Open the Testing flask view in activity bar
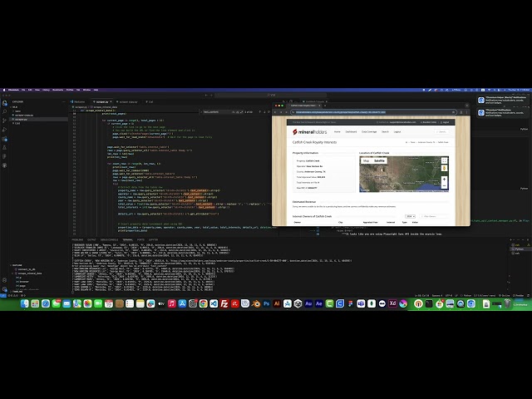 pyautogui.click(x=5, y=148)
